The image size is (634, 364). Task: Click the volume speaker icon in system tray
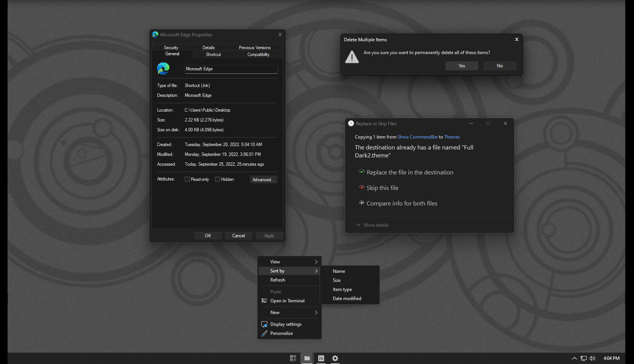tap(592, 358)
